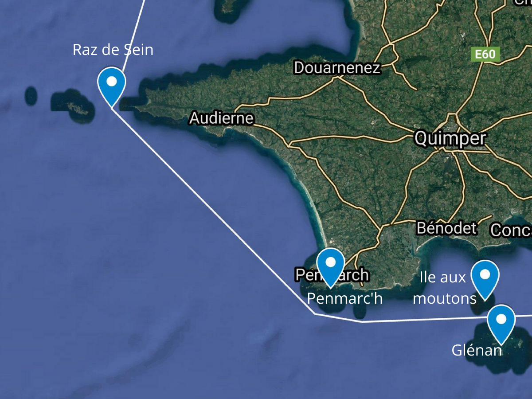Click the partially visible Conca town label
Viewport: 532px width, 399px height.
coord(511,230)
